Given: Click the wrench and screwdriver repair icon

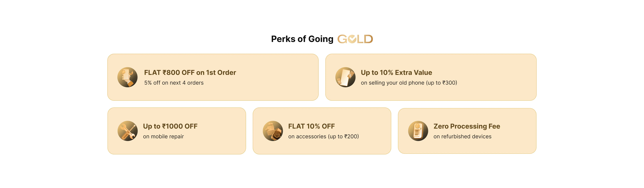Looking at the screenshot, I should (x=127, y=131).
